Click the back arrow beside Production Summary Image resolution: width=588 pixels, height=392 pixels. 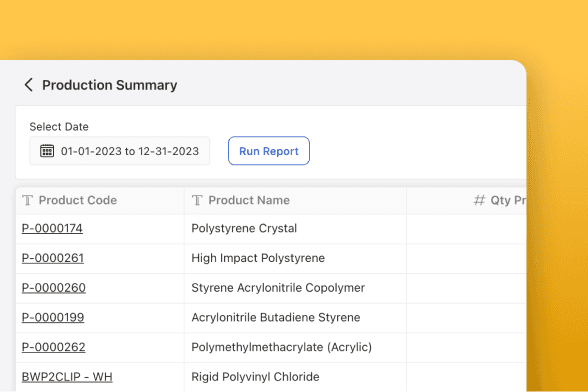pyautogui.click(x=29, y=85)
